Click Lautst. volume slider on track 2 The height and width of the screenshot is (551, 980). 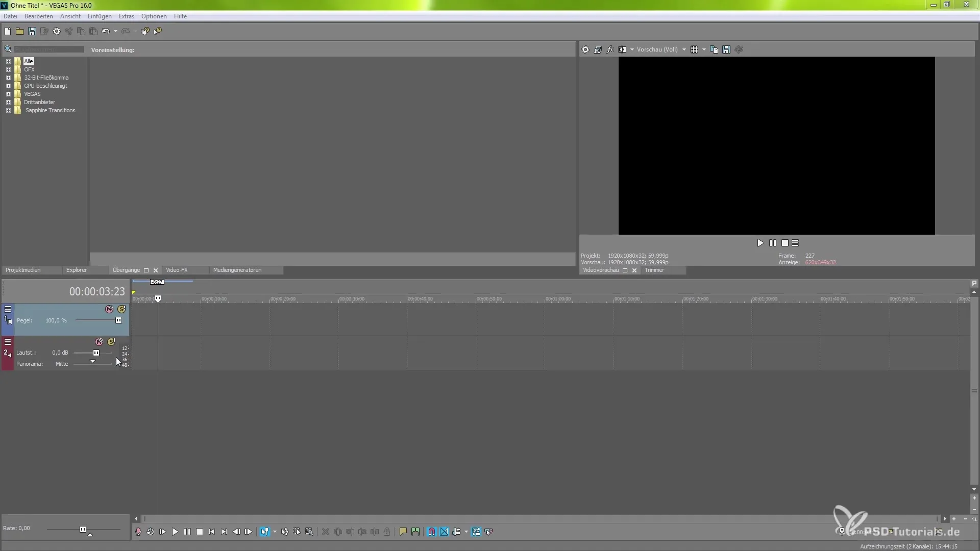[96, 353]
